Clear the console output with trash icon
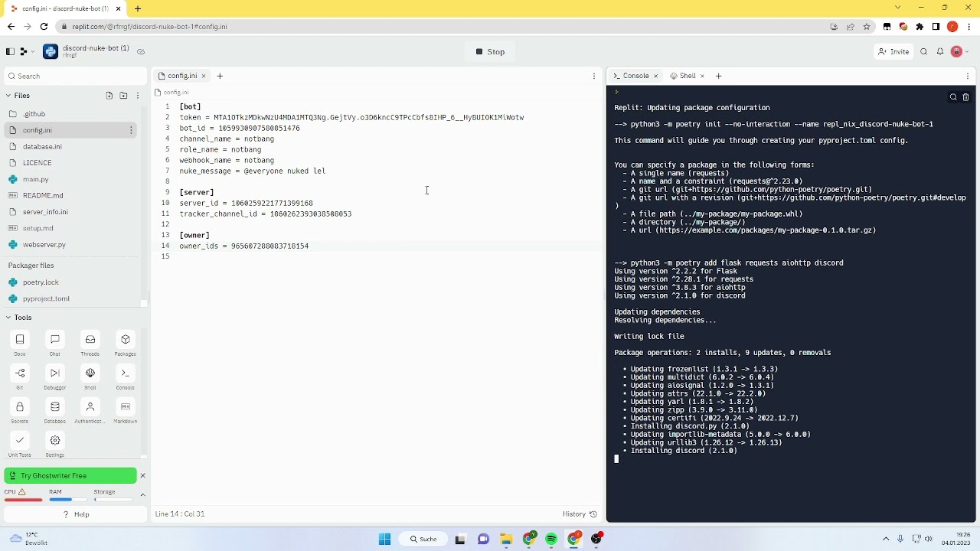Screen dimensions: 980x551 pos(965,97)
